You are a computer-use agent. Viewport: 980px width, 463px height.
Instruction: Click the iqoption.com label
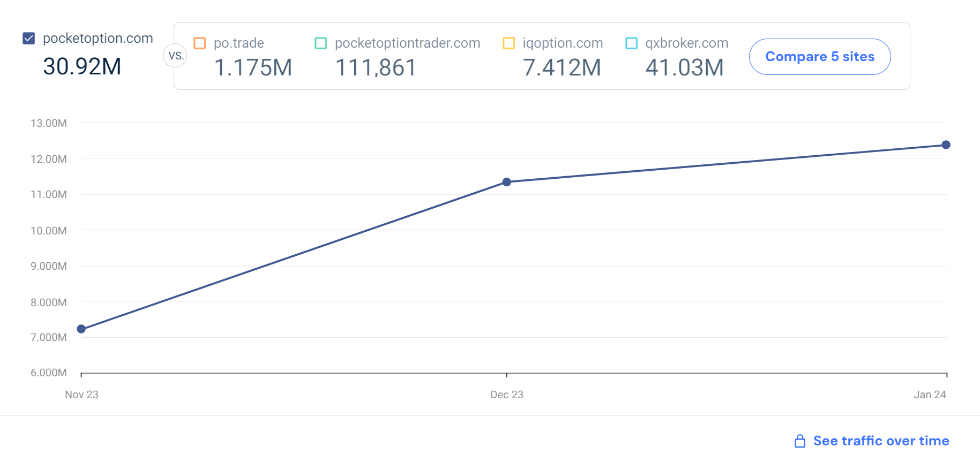click(563, 43)
